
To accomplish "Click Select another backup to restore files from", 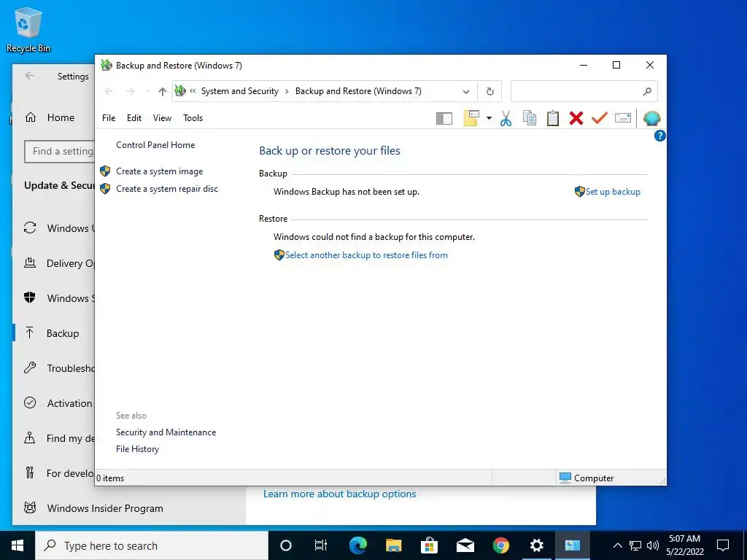I will click(366, 255).
